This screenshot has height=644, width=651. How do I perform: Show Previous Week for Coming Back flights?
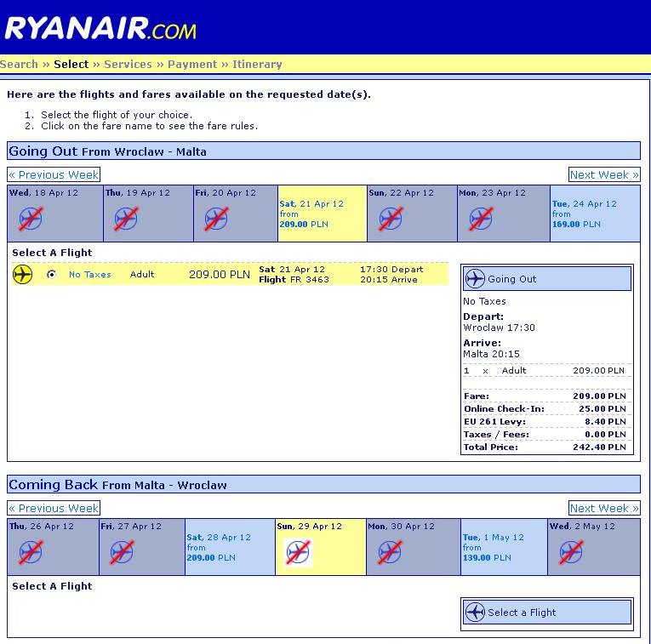(x=54, y=508)
